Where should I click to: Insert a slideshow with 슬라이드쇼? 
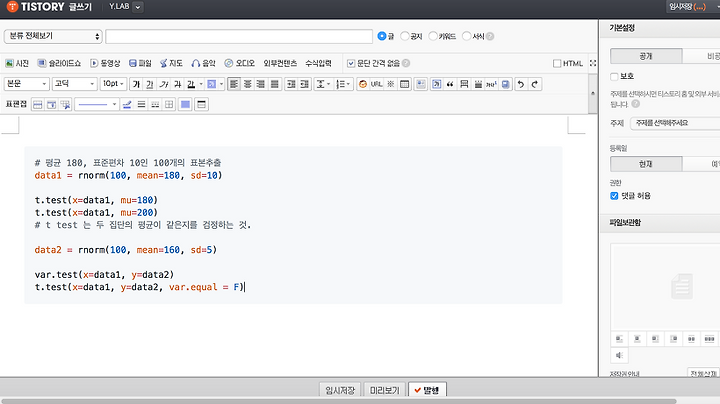point(59,63)
